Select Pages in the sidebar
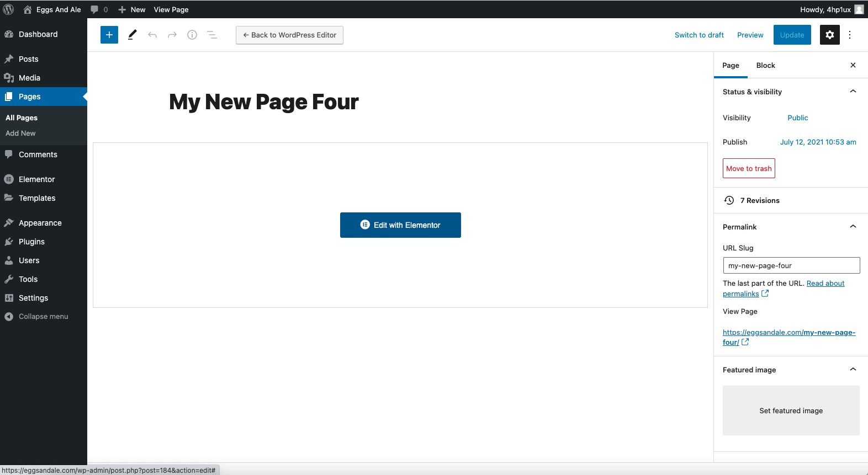Screen dimensions: 868x475 tap(44, 97)
